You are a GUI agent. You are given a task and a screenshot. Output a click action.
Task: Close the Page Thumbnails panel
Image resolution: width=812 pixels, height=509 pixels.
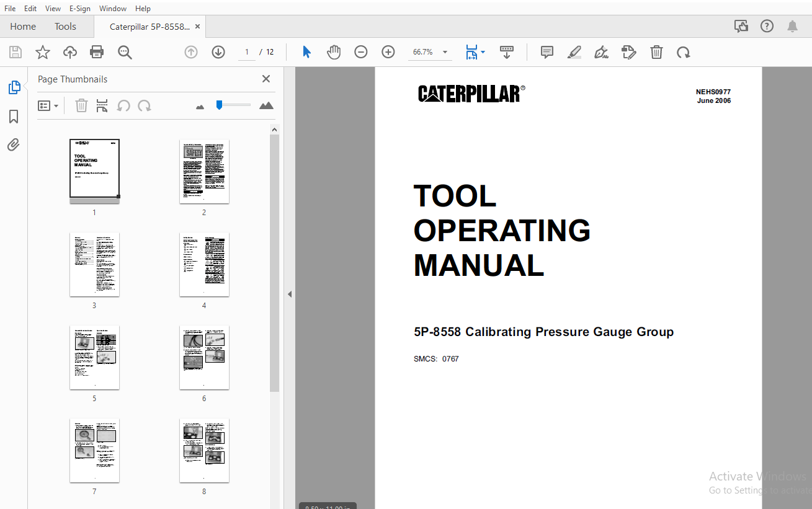(266, 79)
